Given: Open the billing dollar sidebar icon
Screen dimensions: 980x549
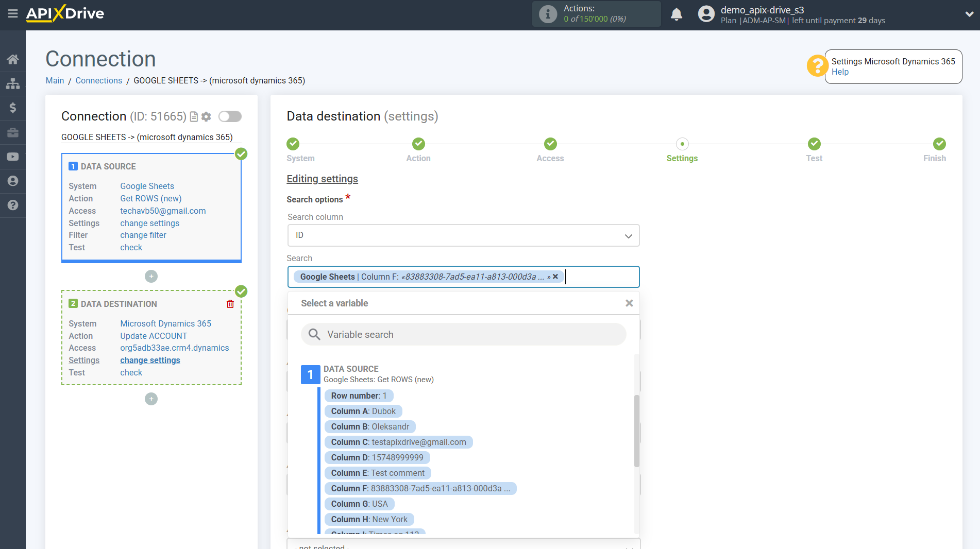Looking at the screenshot, I should [13, 108].
